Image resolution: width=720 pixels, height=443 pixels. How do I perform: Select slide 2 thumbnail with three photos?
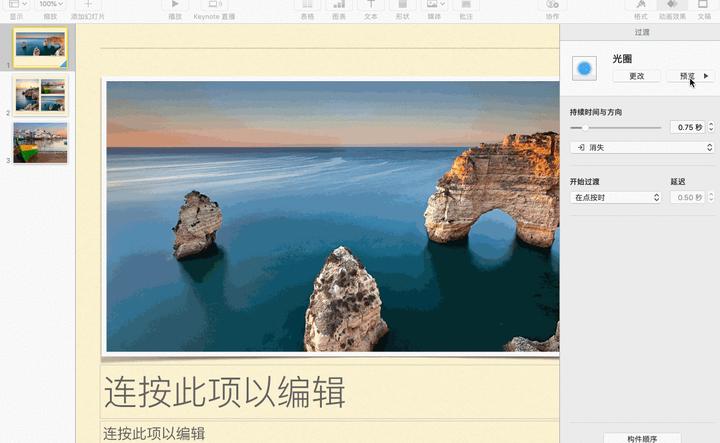click(40, 95)
